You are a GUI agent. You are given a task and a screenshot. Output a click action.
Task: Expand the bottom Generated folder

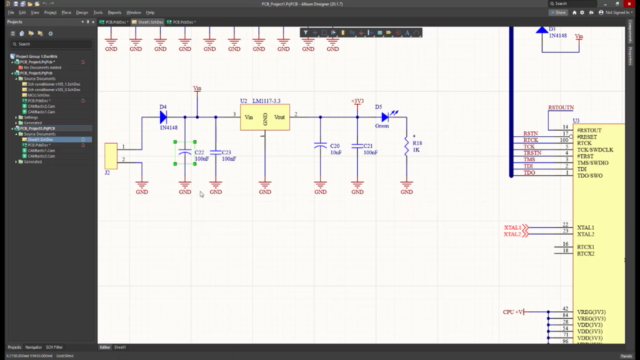[16, 162]
